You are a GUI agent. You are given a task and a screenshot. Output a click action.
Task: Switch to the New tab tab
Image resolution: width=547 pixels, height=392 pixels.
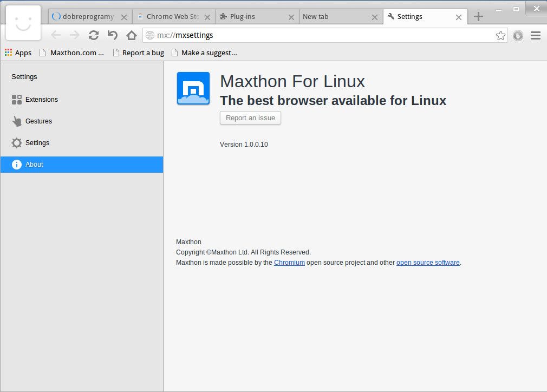tap(341, 16)
